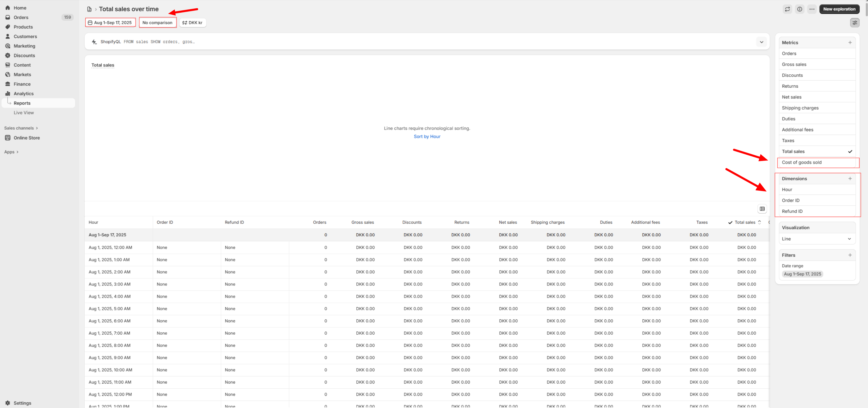Select the Cost of goods sold metric
The height and width of the screenshot is (408, 868).
(817, 162)
